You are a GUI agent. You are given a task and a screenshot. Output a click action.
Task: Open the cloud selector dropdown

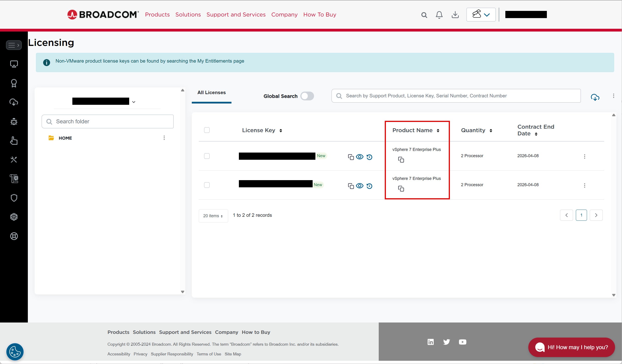click(481, 15)
